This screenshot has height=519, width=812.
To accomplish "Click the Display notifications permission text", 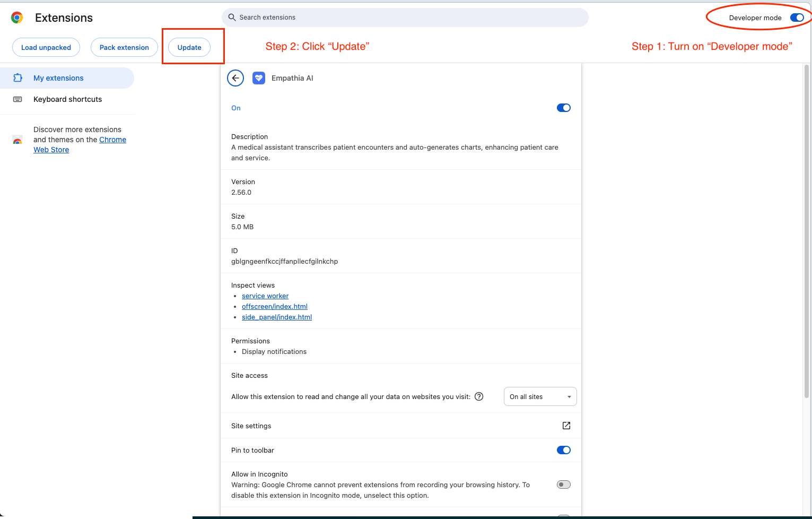I will 274,352.
